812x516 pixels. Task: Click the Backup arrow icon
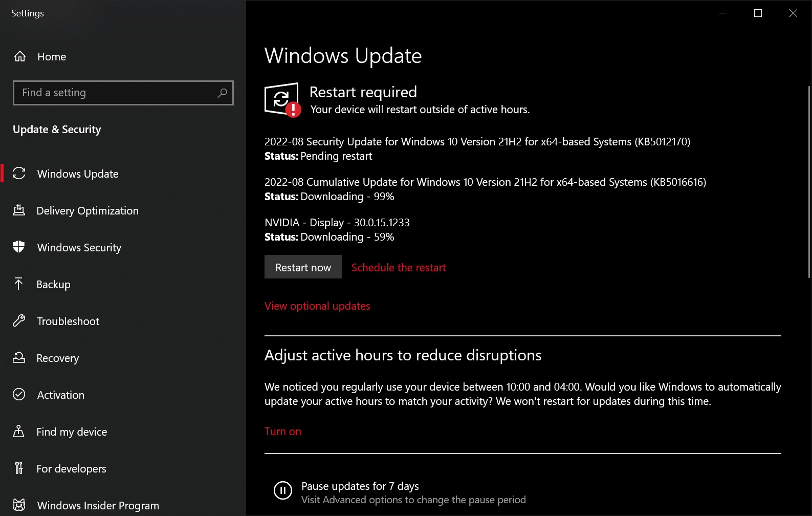pyautogui.click(x=19, y=284)
